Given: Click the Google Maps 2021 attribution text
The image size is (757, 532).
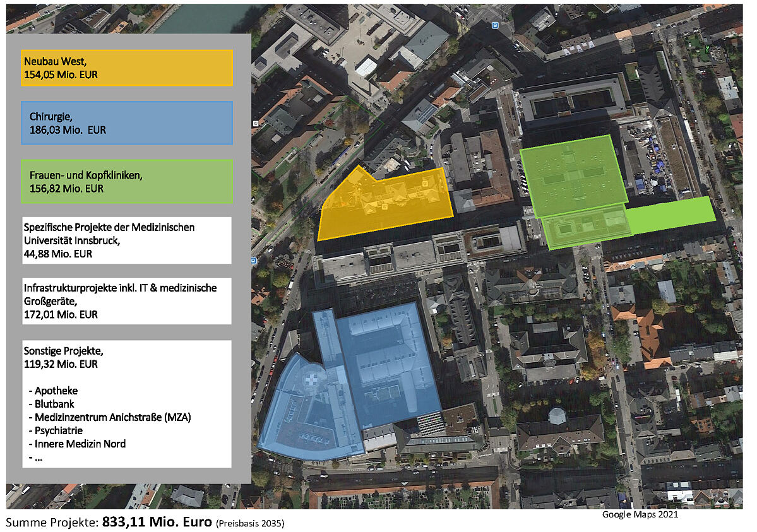Looking at the screenshot, I should [640, 514].
